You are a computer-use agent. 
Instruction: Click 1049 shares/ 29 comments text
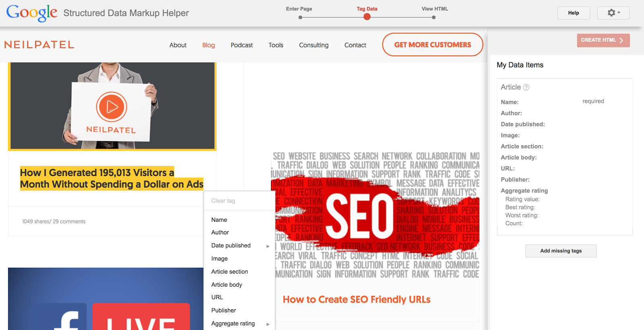54,221
